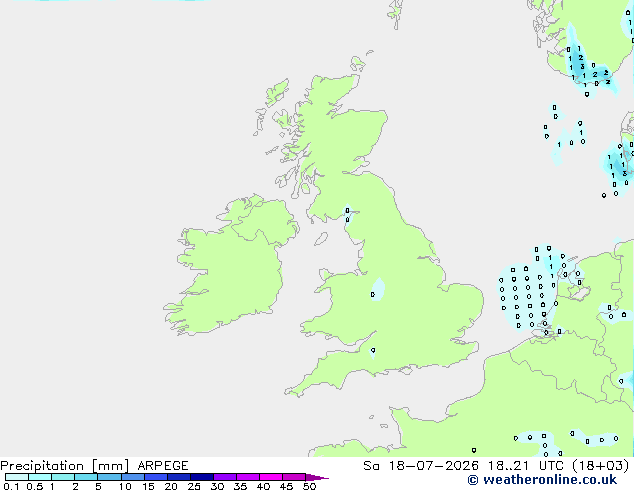
Task: Click the 5–10 mm legend swatch
Action: point(109,477)
